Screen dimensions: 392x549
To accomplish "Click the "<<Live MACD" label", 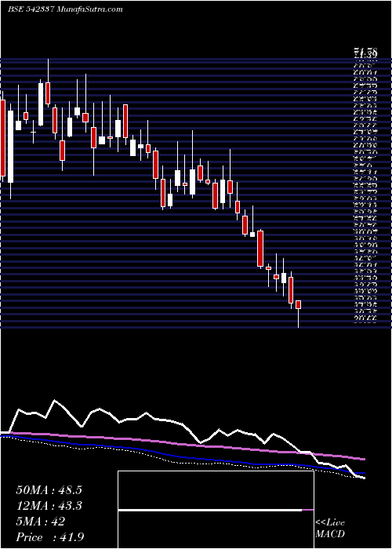I will [330, 529].
